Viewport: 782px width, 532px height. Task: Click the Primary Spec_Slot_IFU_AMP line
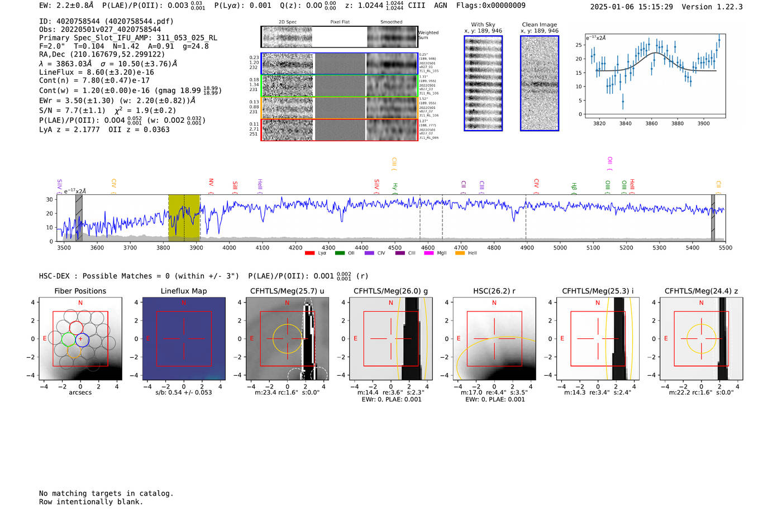128,38
